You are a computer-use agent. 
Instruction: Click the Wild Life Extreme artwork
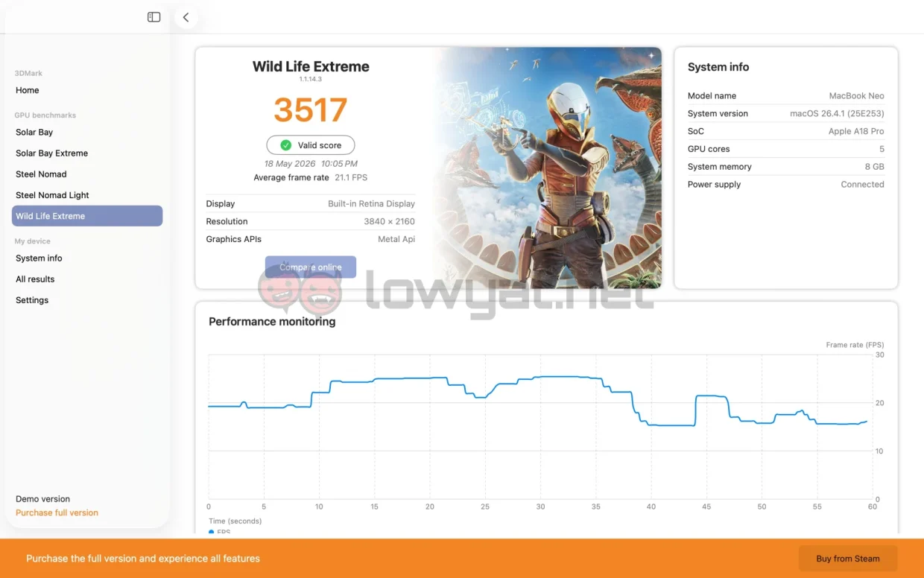[x=548, y=168]
